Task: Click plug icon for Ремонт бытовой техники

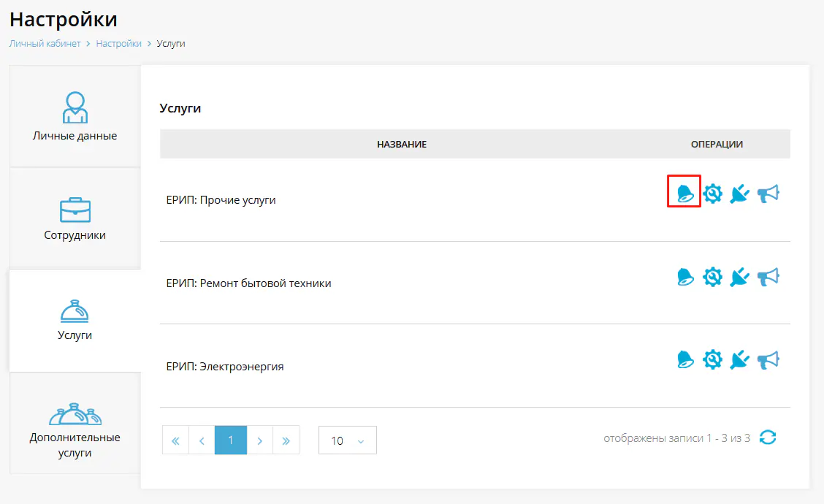Action: click(740, 277)
